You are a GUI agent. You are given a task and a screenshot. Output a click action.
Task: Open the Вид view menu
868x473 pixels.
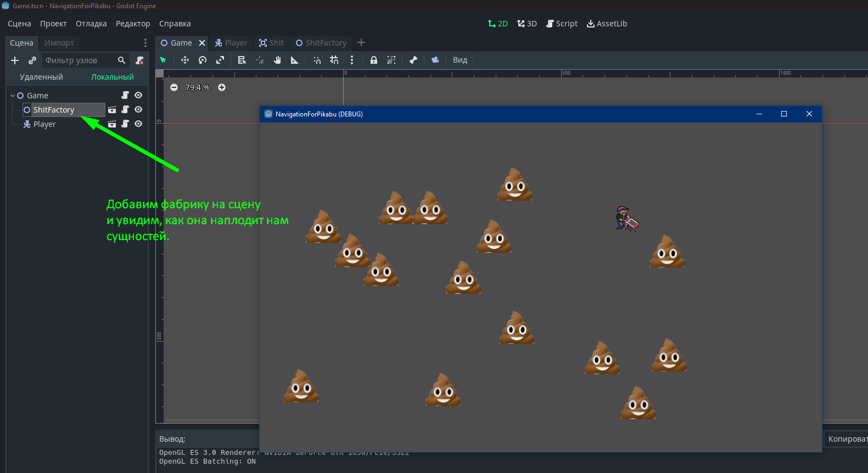point(460,60)
